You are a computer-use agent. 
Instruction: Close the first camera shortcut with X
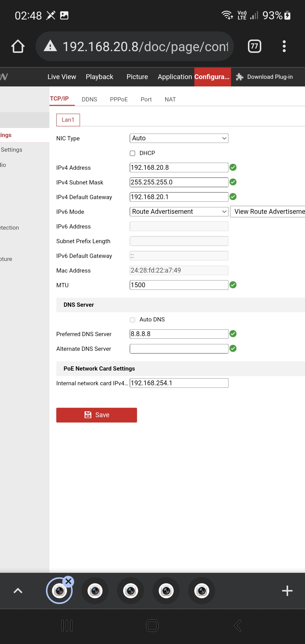[68, 582]
